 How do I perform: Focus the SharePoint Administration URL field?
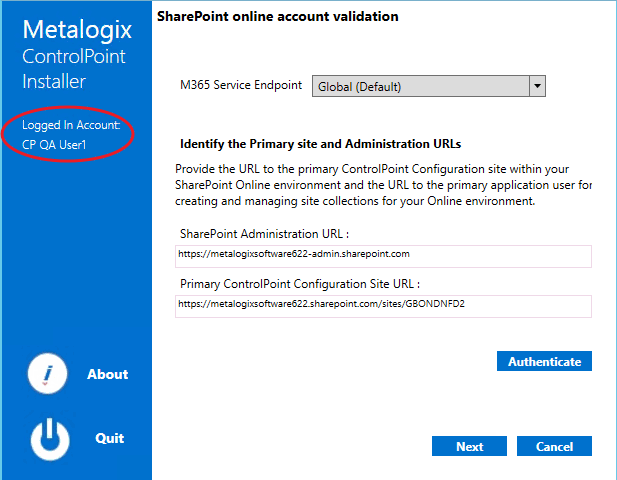click(x=383, y=255)
